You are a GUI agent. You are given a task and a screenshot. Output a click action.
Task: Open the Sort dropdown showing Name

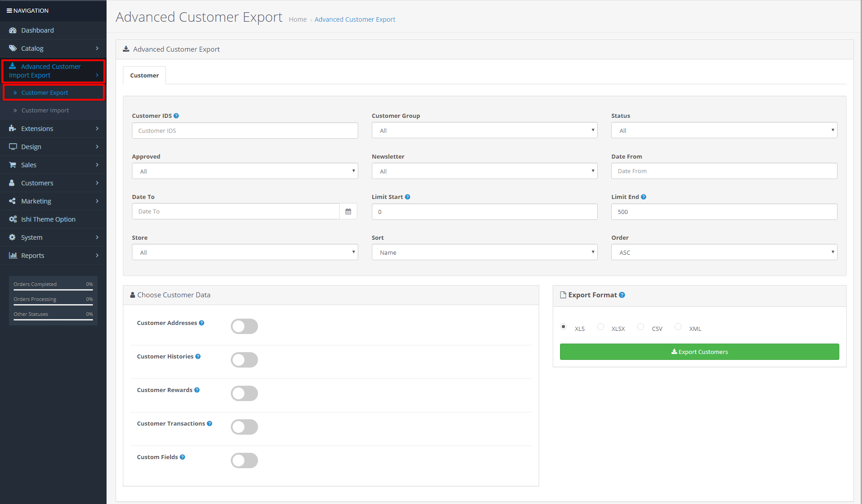click(484, 252)
